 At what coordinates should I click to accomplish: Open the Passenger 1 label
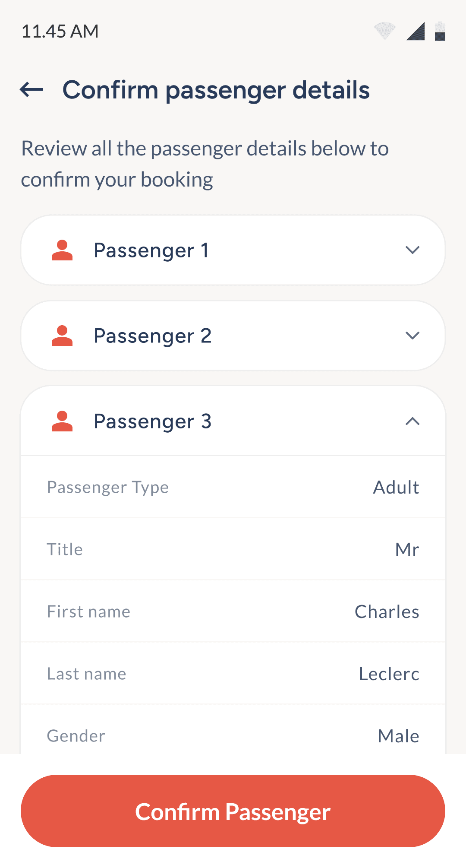pos(151,250)
